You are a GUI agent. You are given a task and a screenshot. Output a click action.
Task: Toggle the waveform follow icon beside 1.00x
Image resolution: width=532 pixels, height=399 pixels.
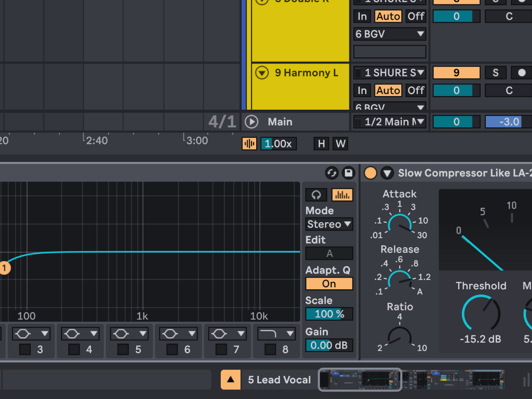coord(249,144)
